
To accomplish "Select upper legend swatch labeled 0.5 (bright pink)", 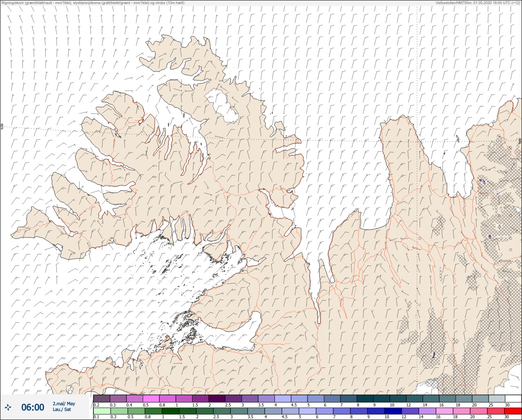I will tap(151, 398).
